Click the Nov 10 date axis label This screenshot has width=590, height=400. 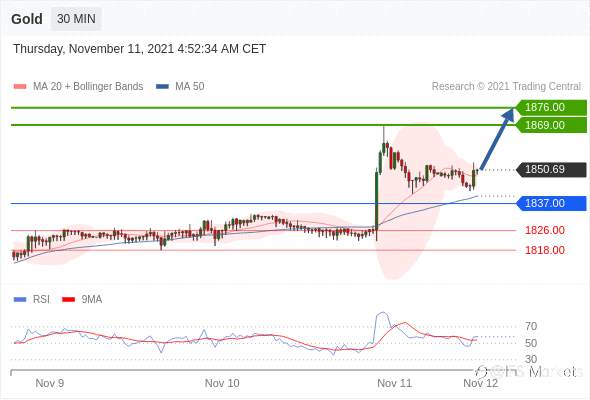coord(222,383)
